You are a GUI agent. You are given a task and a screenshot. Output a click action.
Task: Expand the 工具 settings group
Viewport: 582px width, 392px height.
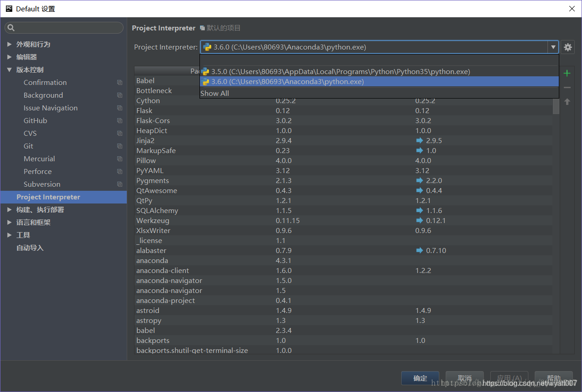click(x=10, y=235)
